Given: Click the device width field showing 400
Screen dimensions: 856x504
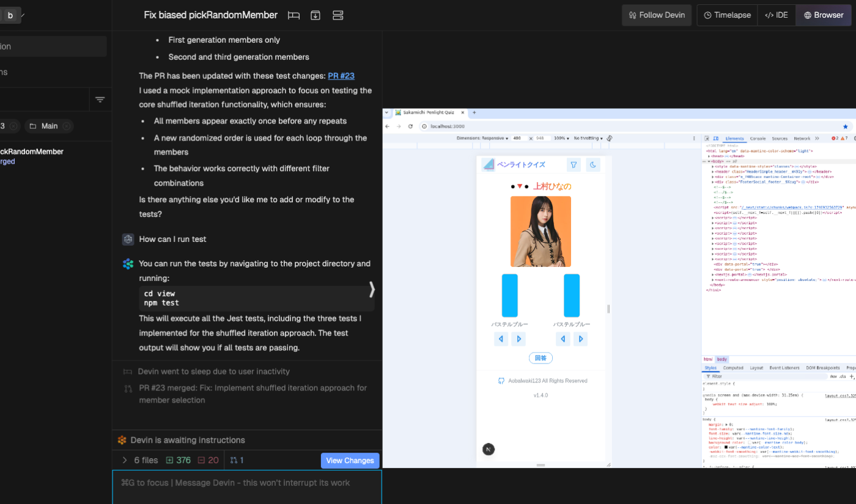Looking at the screenshot, I should point(520,139).
